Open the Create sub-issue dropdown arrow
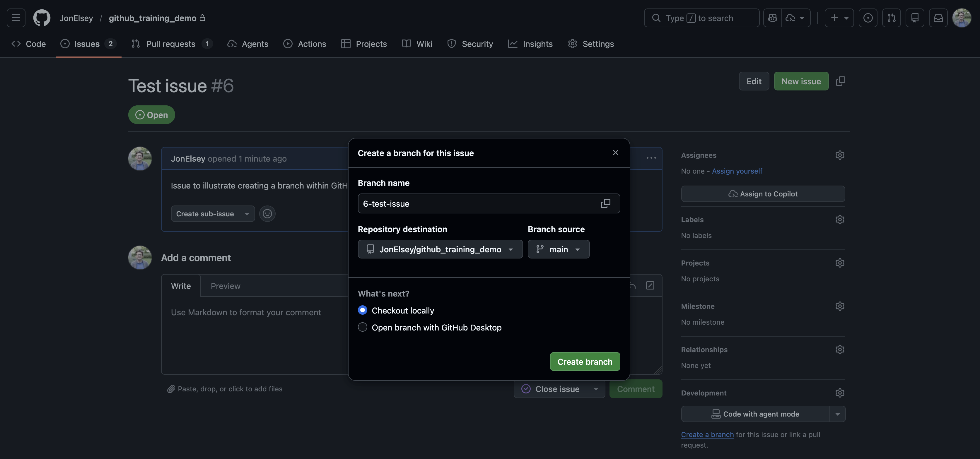This screenshot has height=459, width=980. pos(247,214)
